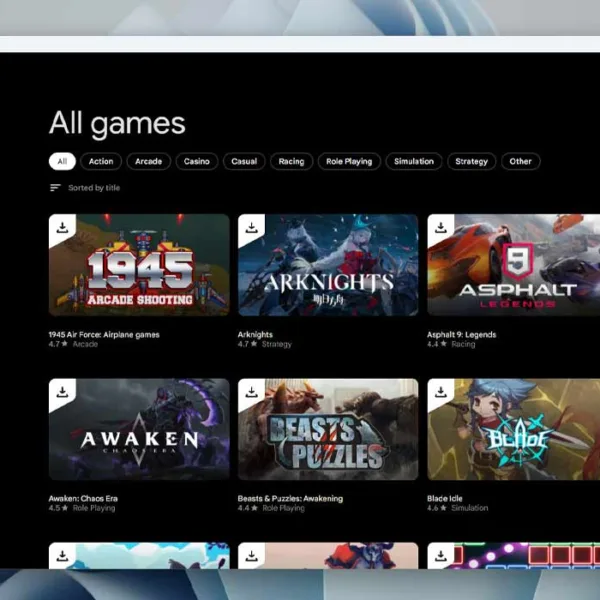Viewport: 600px width, 600px height.
Task: Click download icon on Blade Idle card
Action: (x=441, y=392)
